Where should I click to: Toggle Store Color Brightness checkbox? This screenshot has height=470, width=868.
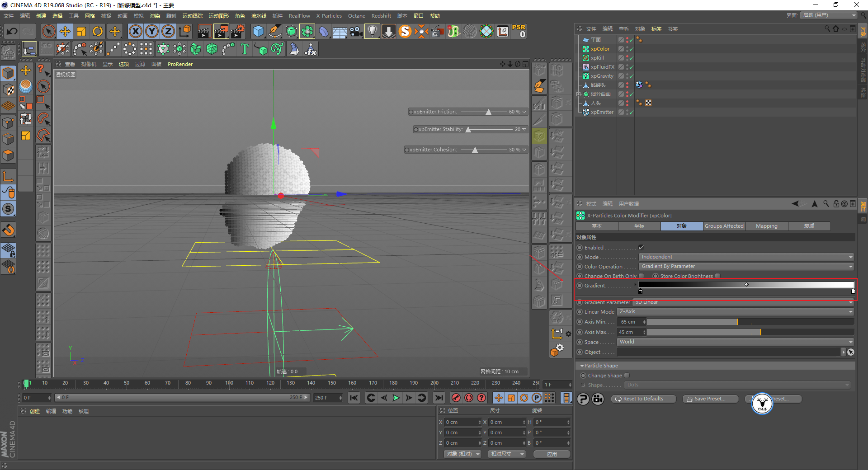point(717,276)
